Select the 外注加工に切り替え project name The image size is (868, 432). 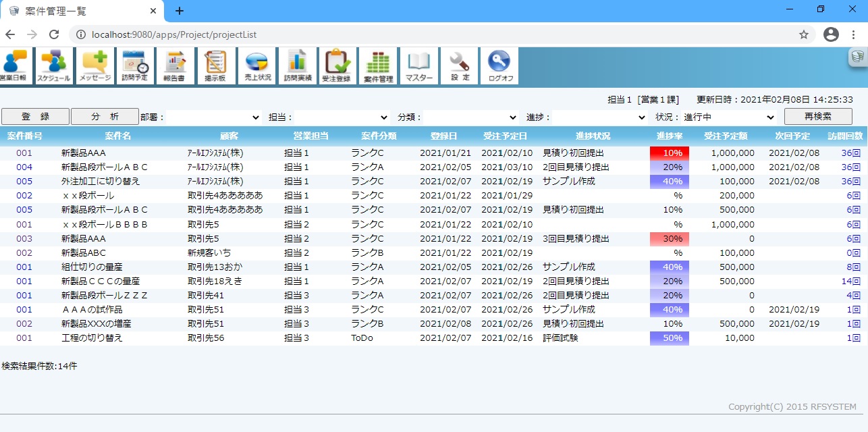click(x=101, y=182)
